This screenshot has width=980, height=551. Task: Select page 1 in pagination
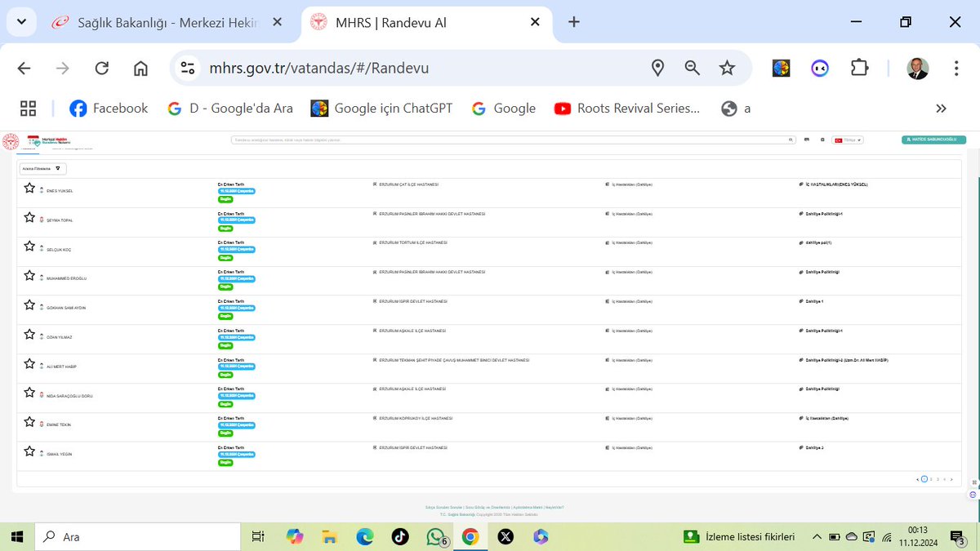(x=924, y=479)
